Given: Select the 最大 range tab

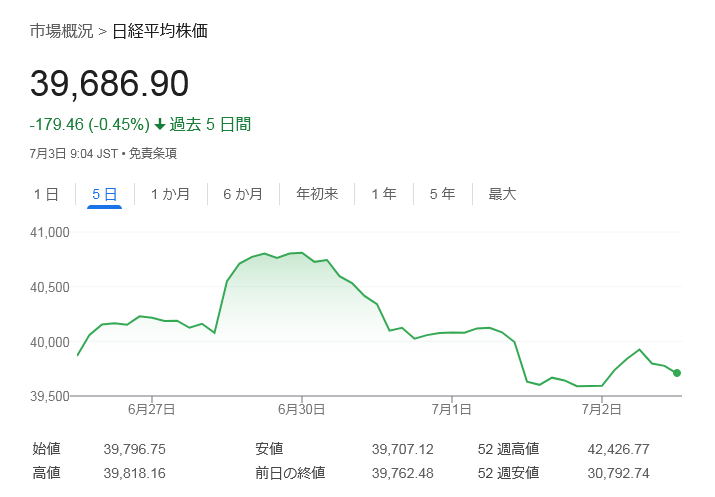Looking at the screenshot, I should tap(502, 194).
